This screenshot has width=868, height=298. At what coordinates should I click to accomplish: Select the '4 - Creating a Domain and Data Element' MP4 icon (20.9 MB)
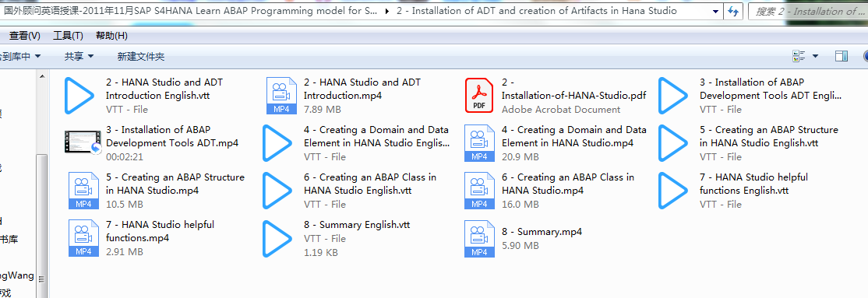pyautogui.click(x=479, y=143)
